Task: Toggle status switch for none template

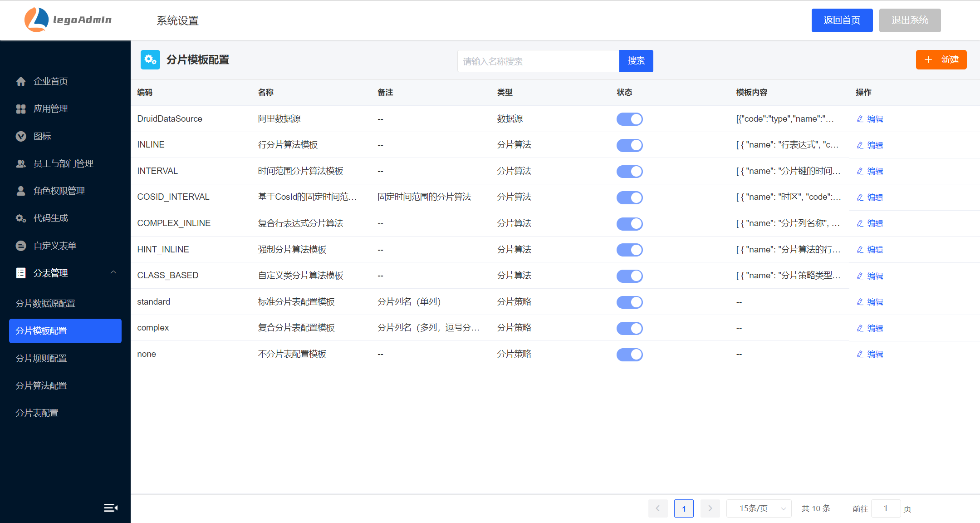Action: click(629, 355)
